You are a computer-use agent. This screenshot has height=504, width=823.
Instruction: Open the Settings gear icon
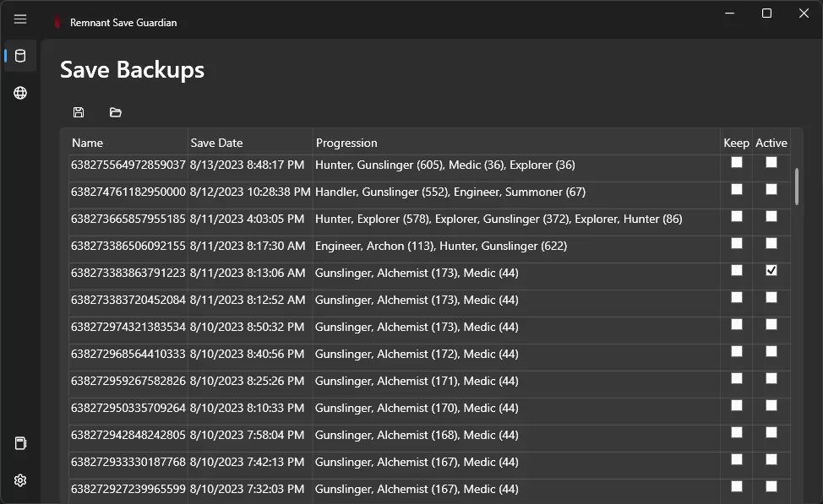(x=20, y=480)
